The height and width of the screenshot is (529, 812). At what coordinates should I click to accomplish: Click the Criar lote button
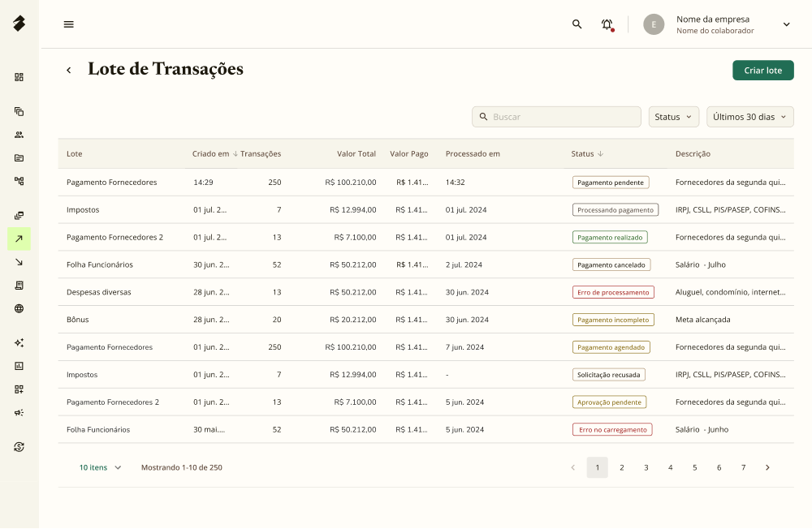tap(762, 71)
